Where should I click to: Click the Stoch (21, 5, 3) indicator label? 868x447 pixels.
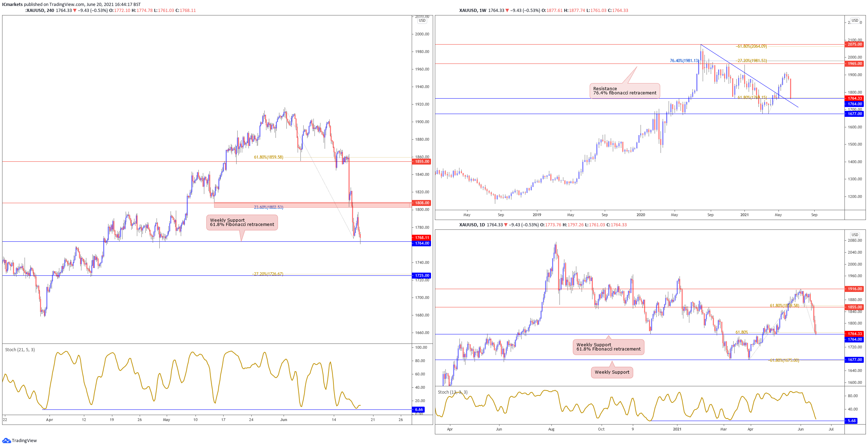pyautogui.click(x=20, y=350)
